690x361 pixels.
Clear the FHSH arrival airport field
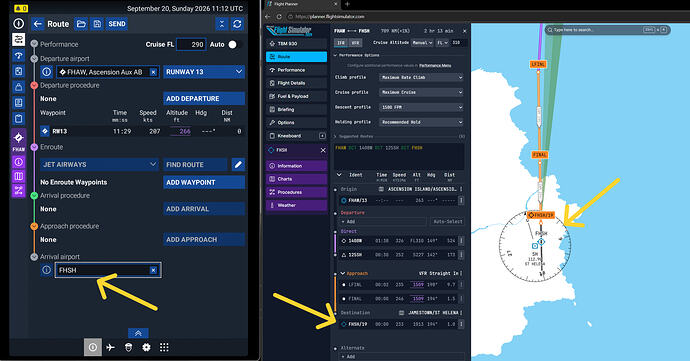(153, 270)
